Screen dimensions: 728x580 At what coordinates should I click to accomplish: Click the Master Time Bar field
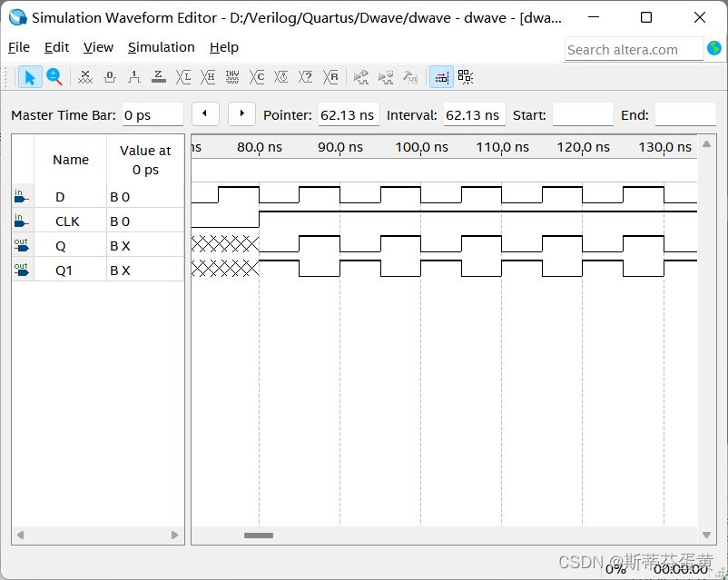pos(152,114)
